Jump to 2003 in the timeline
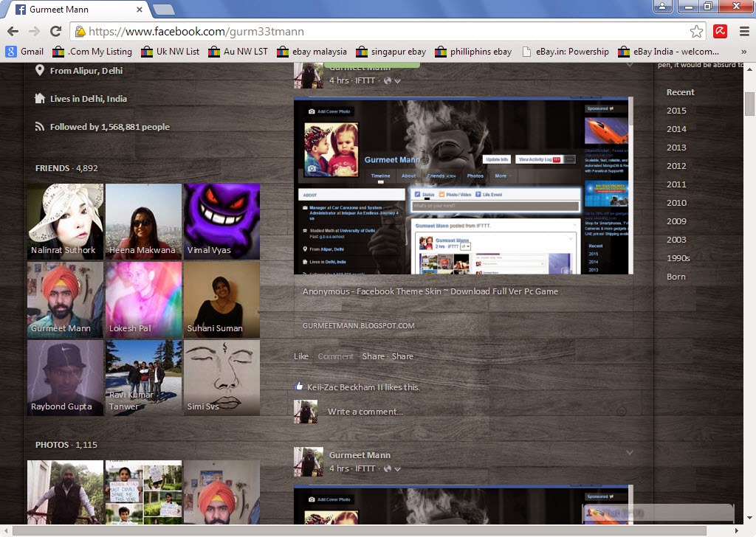The width and height of the screenshot is (756, 537). tap(676, 239)
